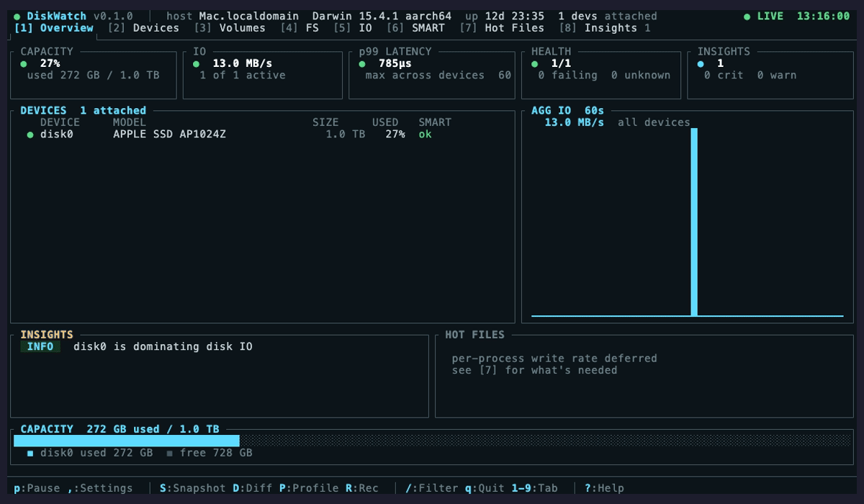Click the SMART ok value for disk0
Screen dimensions: 864x504
(x=426, y=135)
